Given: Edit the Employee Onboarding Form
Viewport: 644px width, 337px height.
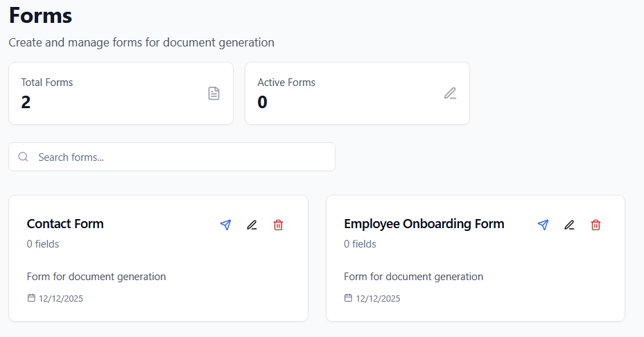Looking at the screenshot, I should pos(569,225).
